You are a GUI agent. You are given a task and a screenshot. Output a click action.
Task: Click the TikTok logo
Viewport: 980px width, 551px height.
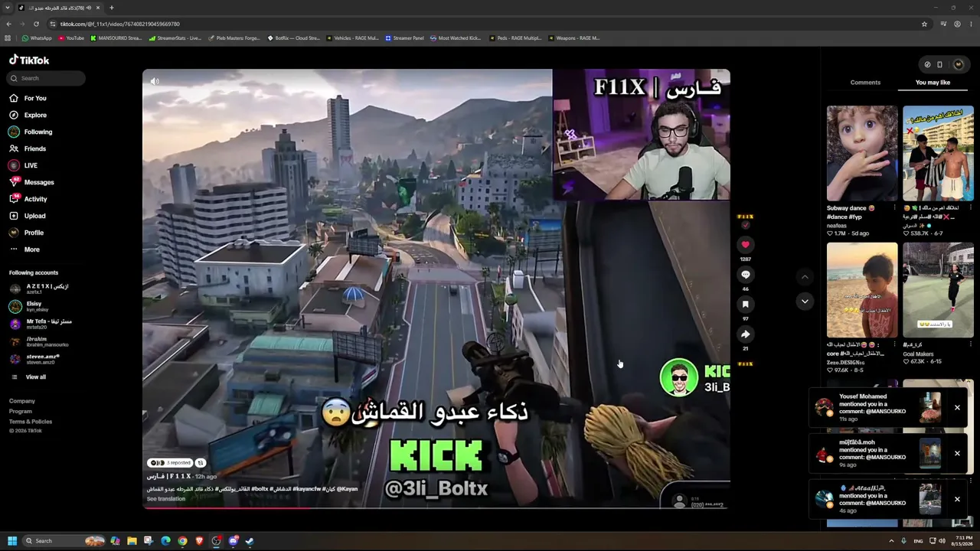click(29, 60)
